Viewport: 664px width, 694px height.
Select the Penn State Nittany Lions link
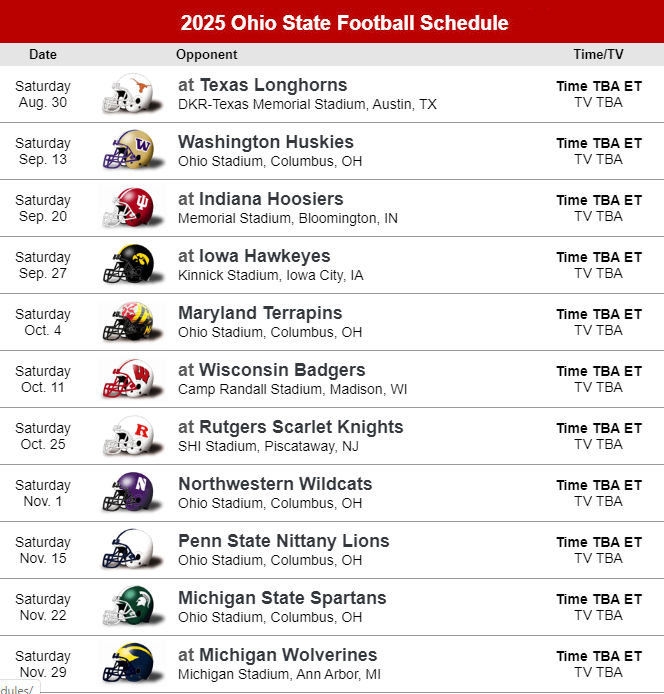(x=283, y=541)
